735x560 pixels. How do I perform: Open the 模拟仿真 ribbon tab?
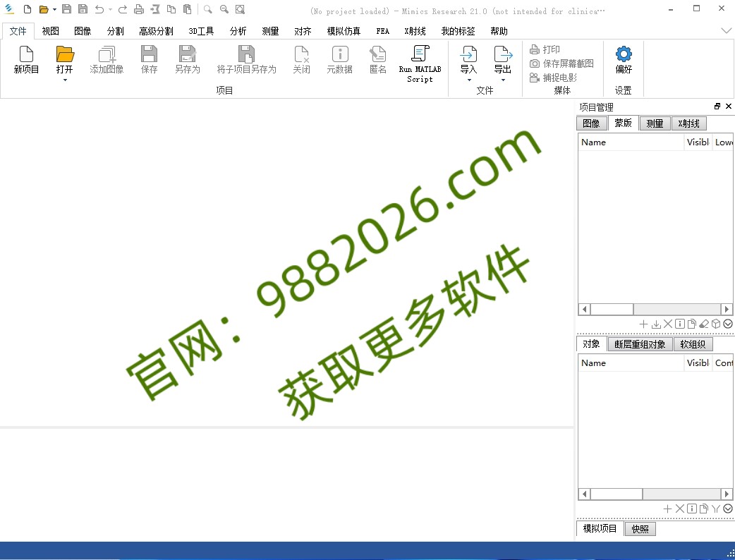(344, 31)
